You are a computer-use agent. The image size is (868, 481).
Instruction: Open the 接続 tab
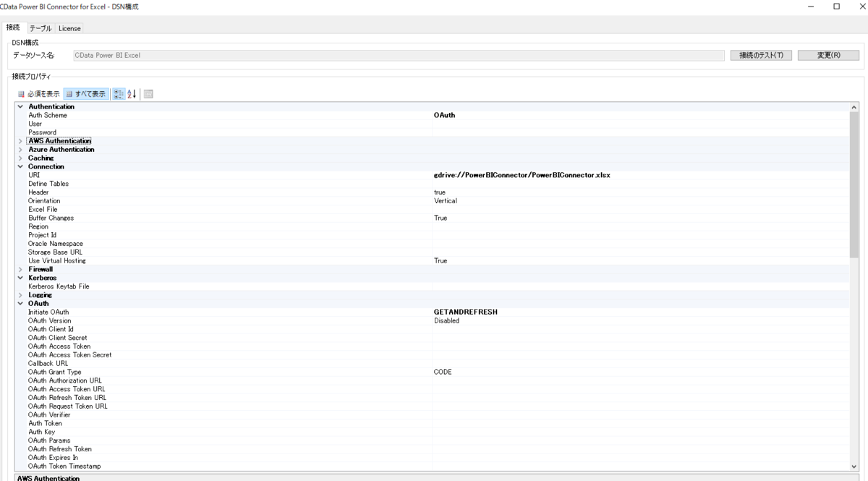click(x=13, y=27)
